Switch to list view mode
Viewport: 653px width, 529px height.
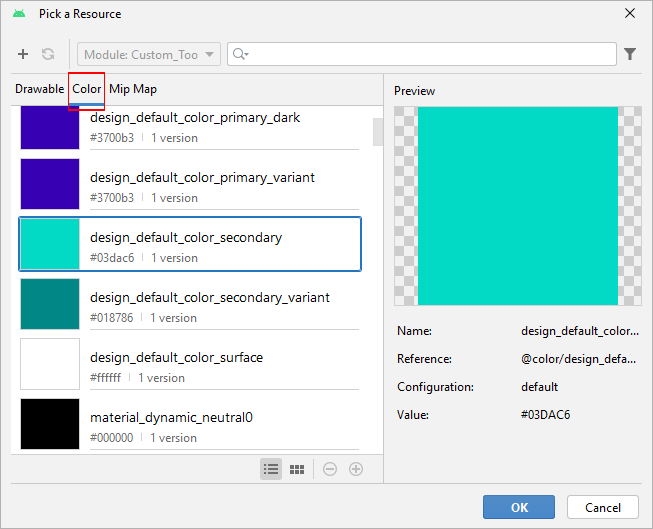271,469
